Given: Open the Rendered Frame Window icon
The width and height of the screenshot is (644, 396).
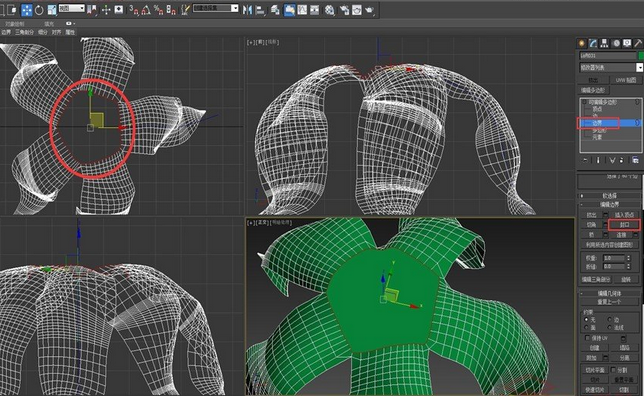Looking at the screenshot, I should click(356, 10).
